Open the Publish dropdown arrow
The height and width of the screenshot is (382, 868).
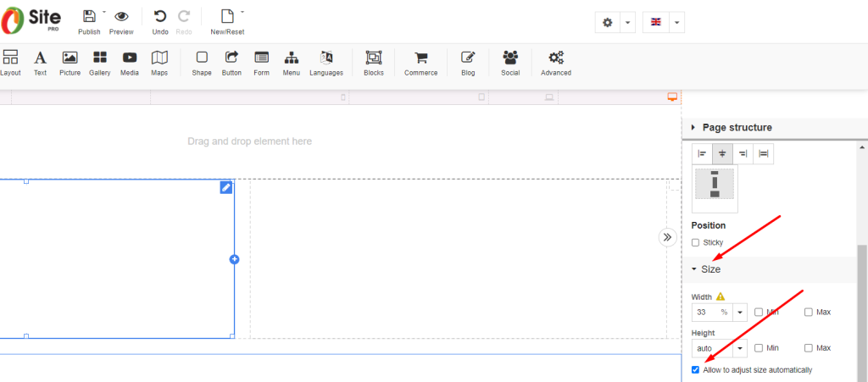[104, 11]
